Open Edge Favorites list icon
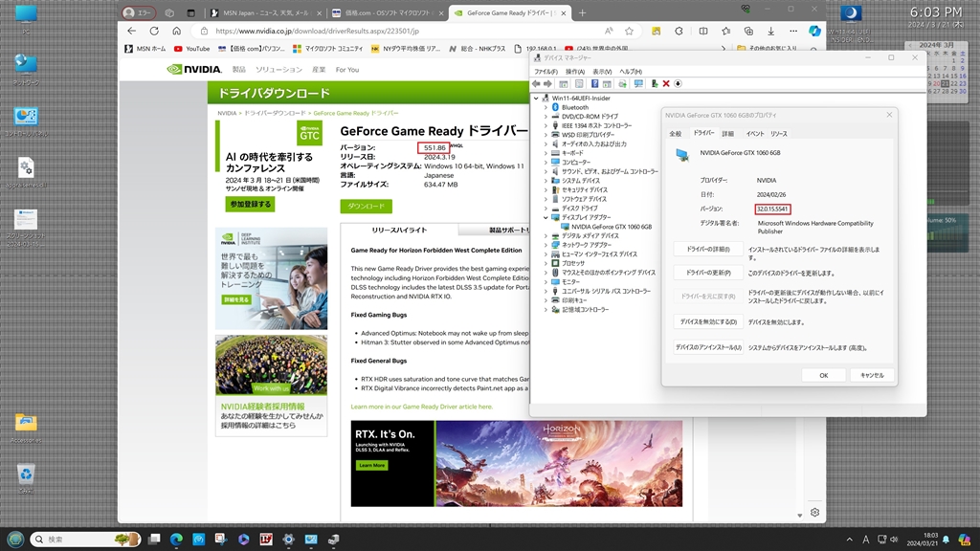This screenshot has height=551, width=980. point(725,31)
